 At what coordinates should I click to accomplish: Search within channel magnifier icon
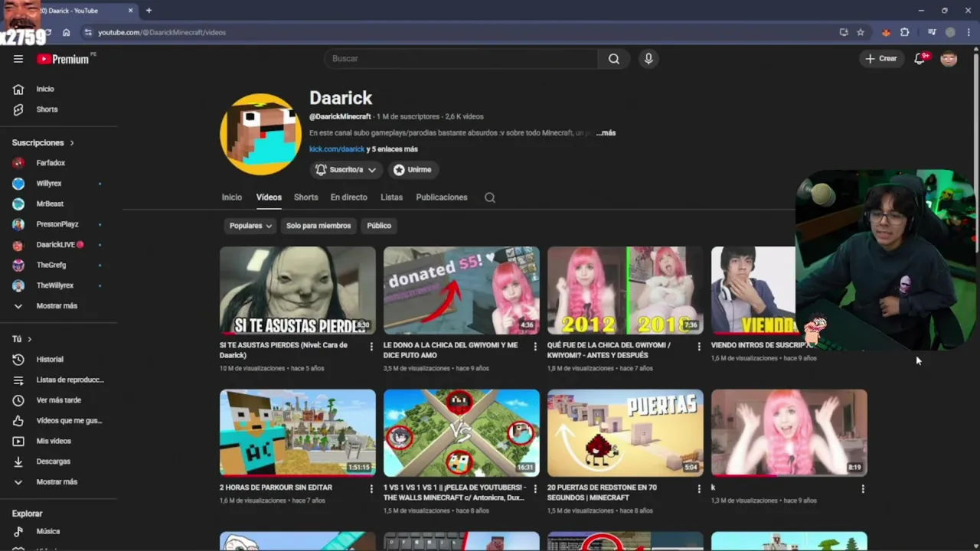(x=490, y=197)
